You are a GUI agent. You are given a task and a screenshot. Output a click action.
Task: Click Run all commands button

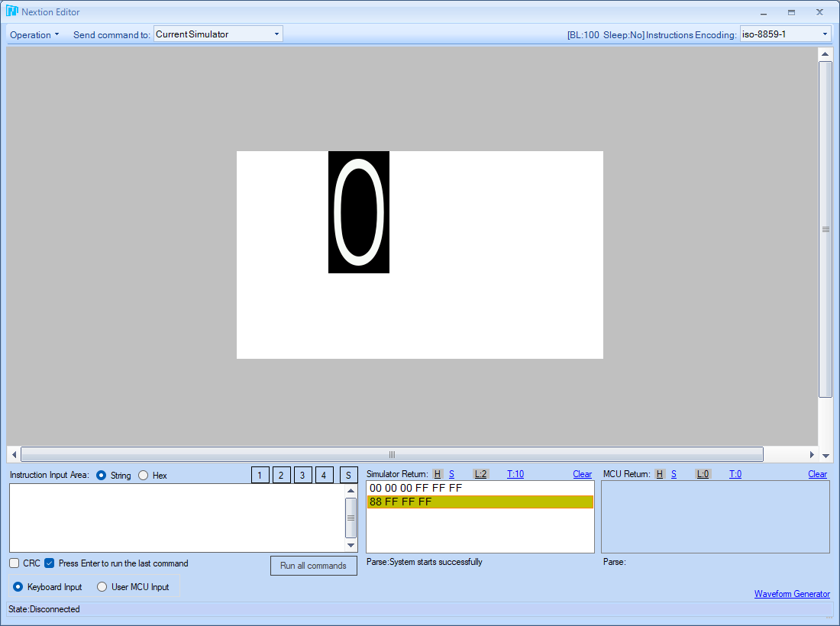[313, 566]
